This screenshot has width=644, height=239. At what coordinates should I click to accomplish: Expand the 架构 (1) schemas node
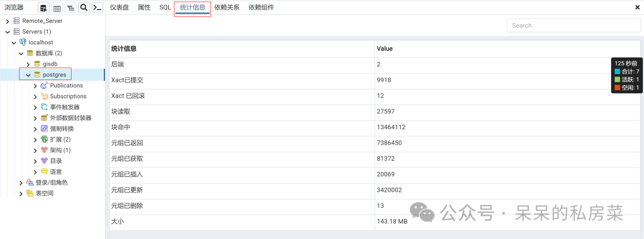pyautogui.click(x=36, y=150)
